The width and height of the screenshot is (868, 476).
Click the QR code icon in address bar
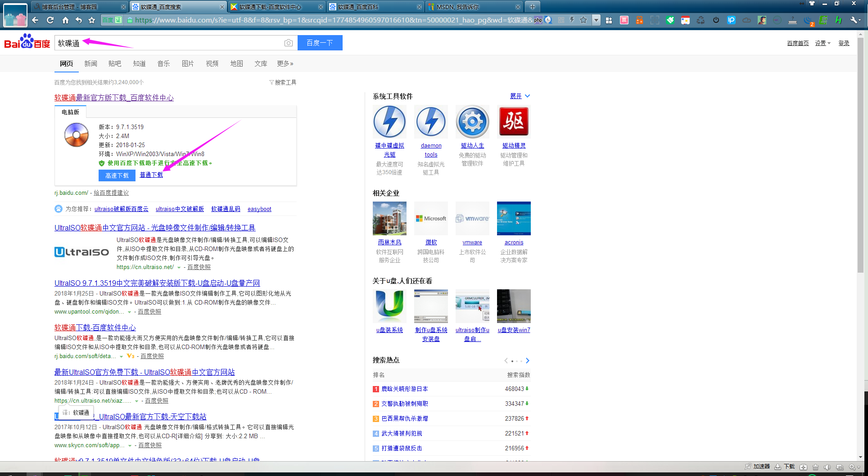(x=561, y=20)
